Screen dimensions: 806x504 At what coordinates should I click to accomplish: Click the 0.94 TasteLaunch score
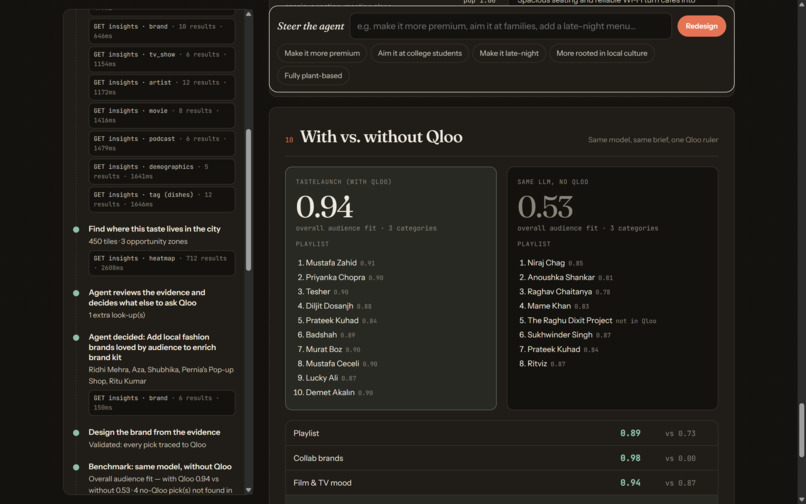(324, 207)
